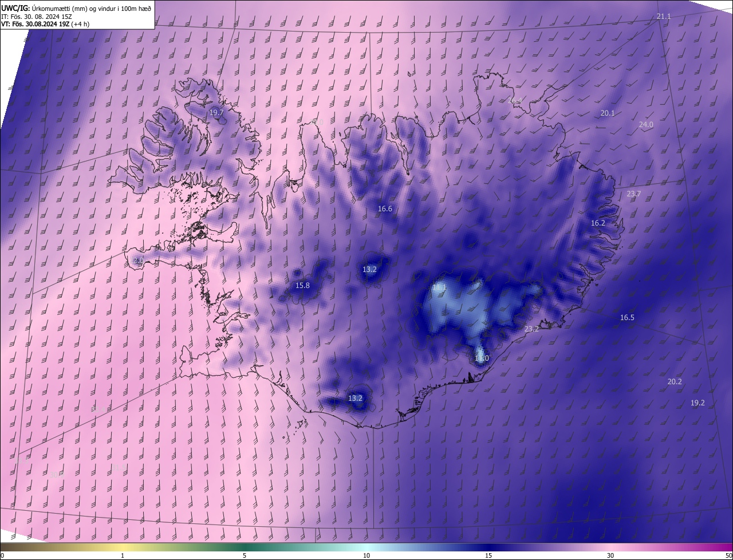
Task: Click the 15.8 value label
Action: [x=302, y=286]
